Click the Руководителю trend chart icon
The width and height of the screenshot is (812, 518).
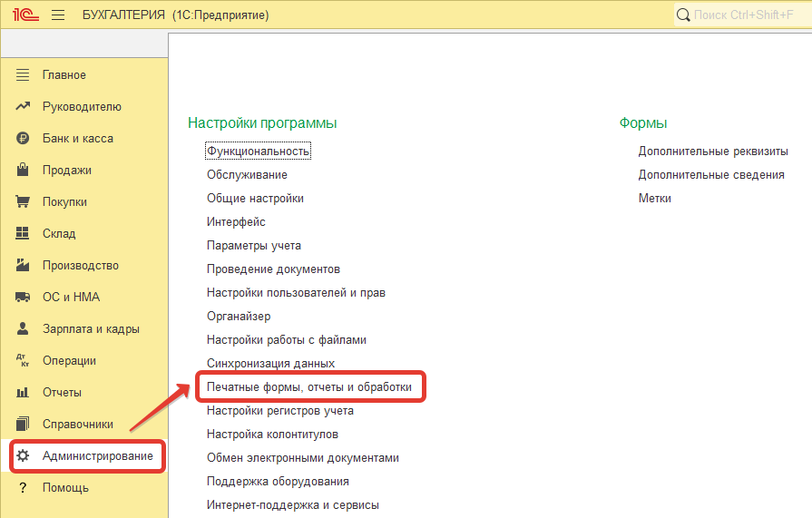point(23,106)
